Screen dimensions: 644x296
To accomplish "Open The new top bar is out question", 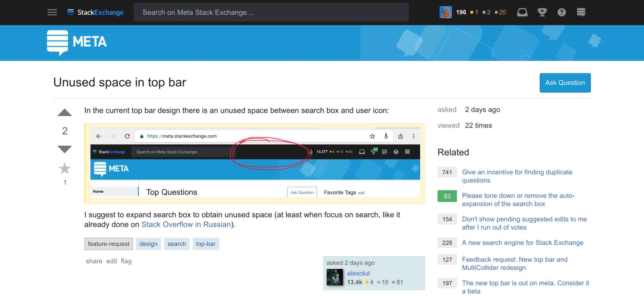I will coord(525,287).
